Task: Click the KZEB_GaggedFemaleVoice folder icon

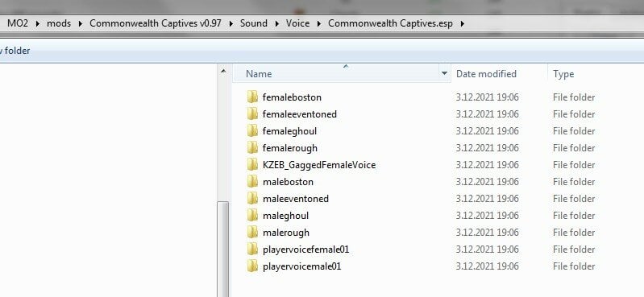Action: coord(252,165)
